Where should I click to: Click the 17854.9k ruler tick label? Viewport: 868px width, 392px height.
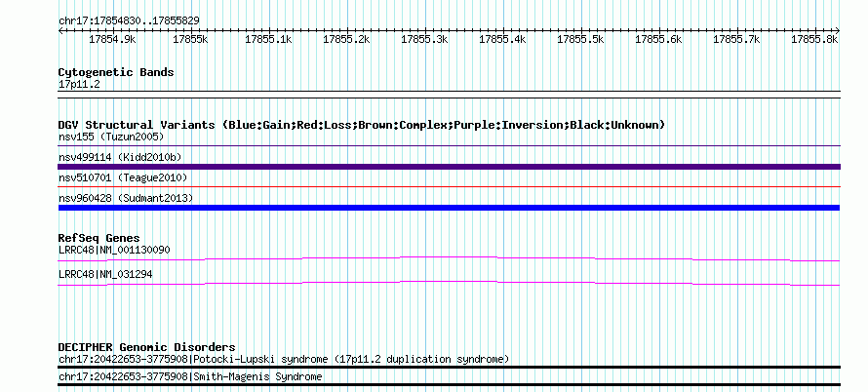point(112,39)
